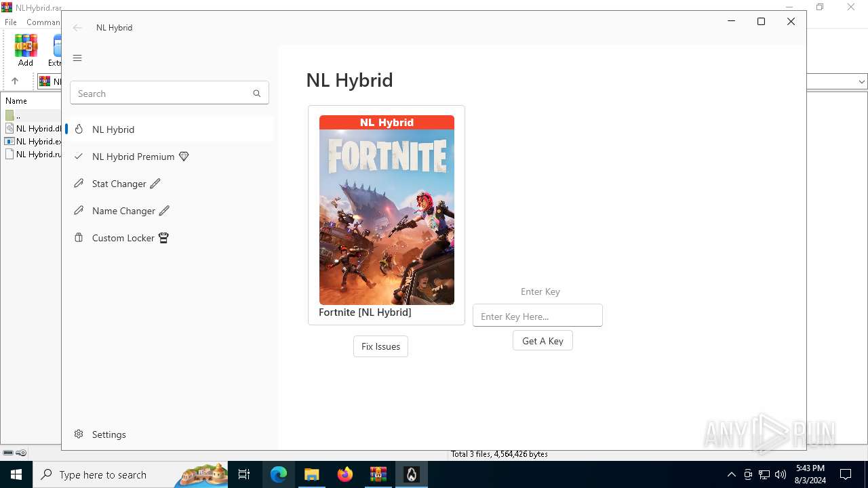Open Task View from the taskbar

[x=244, y=474]
